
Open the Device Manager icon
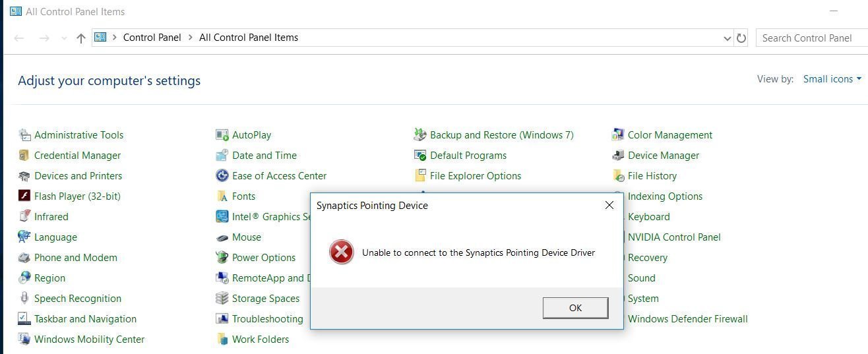(x=618, y=156)
